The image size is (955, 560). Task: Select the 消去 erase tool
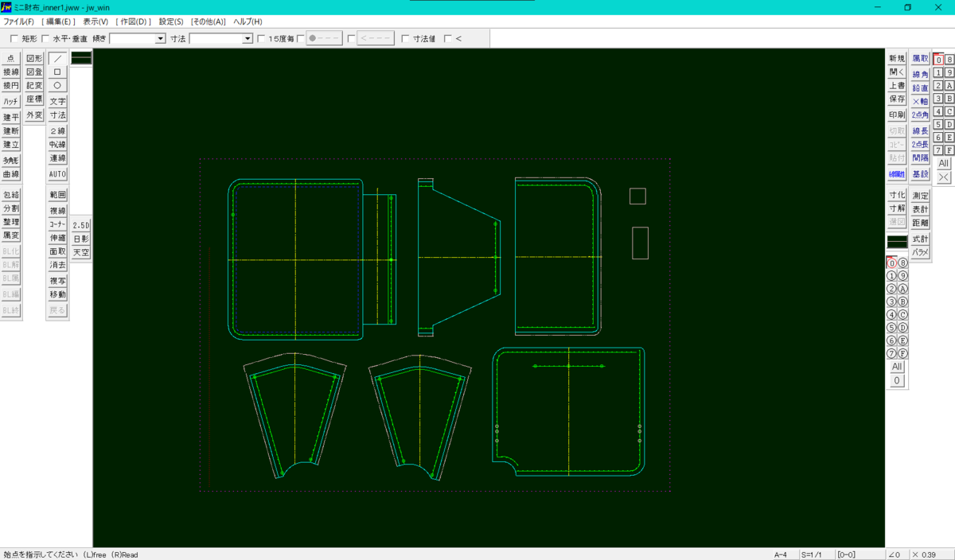point(57,265)
